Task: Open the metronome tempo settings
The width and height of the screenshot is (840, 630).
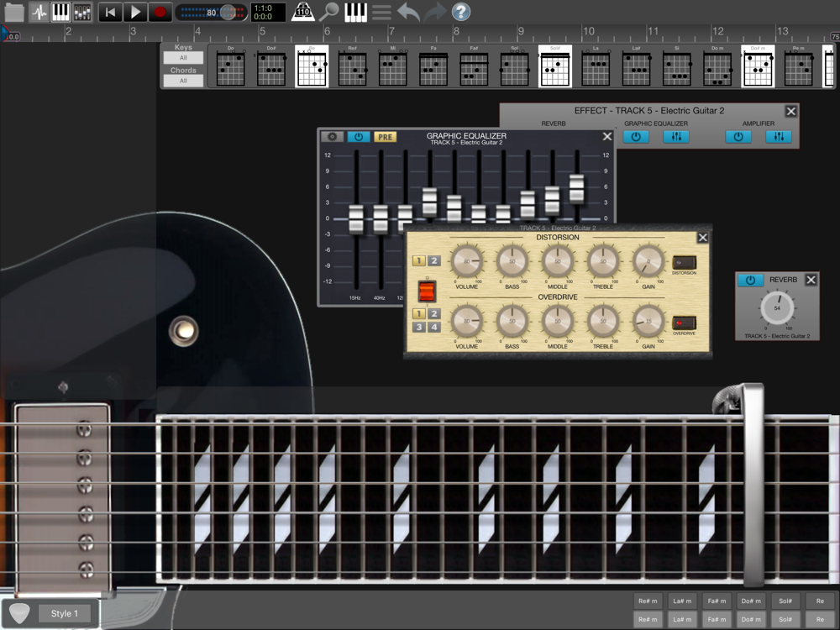Action: tap(303, 12)
